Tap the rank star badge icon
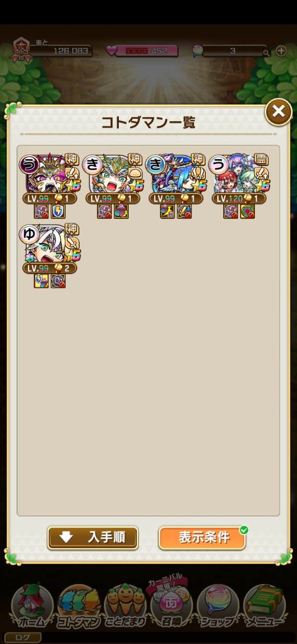Viewport: 297px width, 644px height. point(21,49)
